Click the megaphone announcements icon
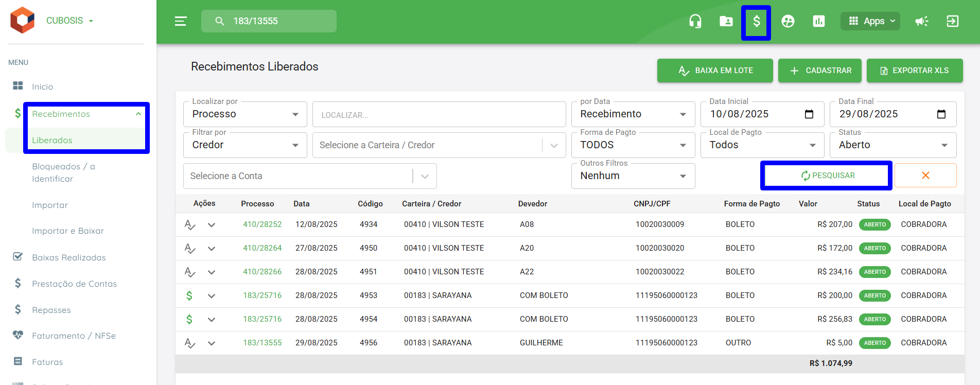 click(x=921, y=21)
